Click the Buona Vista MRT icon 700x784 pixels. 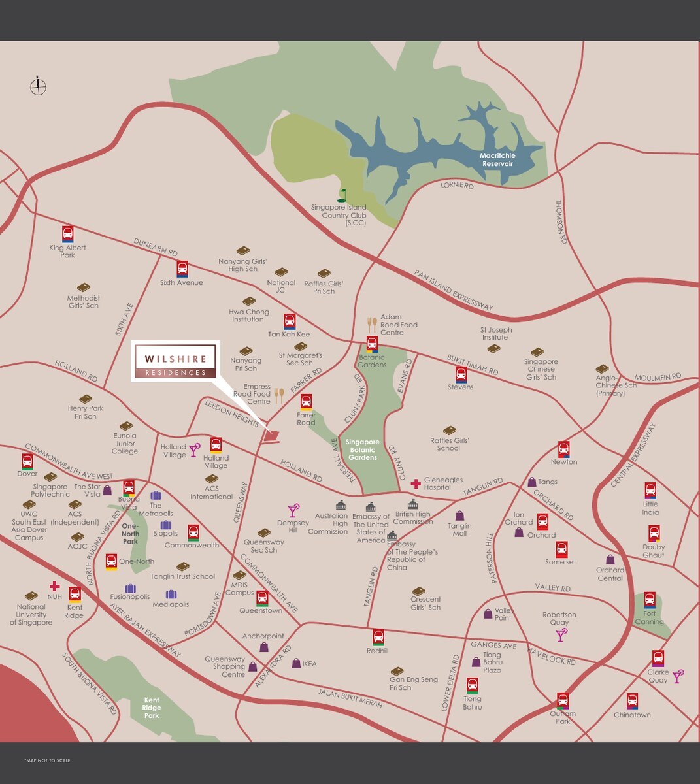[x=129, y=488]
